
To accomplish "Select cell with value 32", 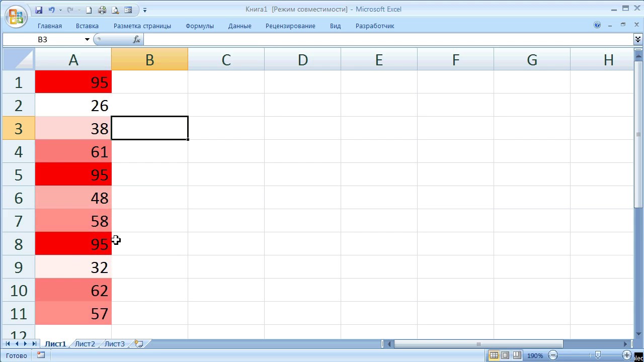I will click(x=73, y=267).
